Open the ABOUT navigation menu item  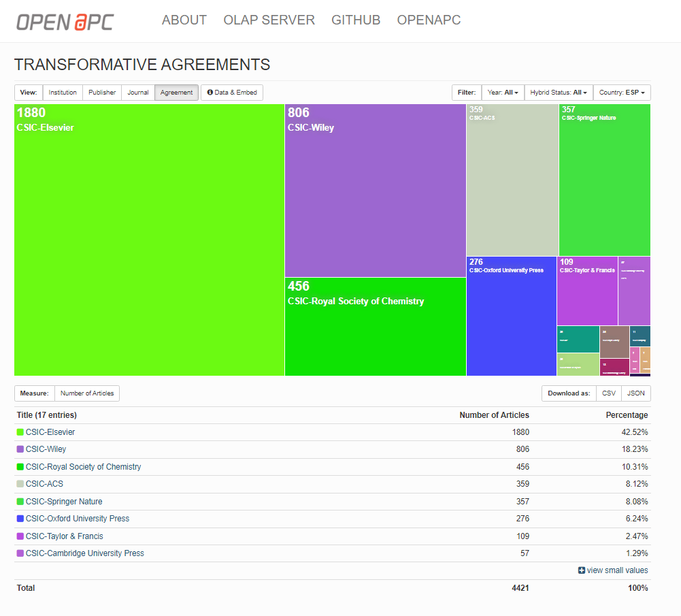coord(184,20)
